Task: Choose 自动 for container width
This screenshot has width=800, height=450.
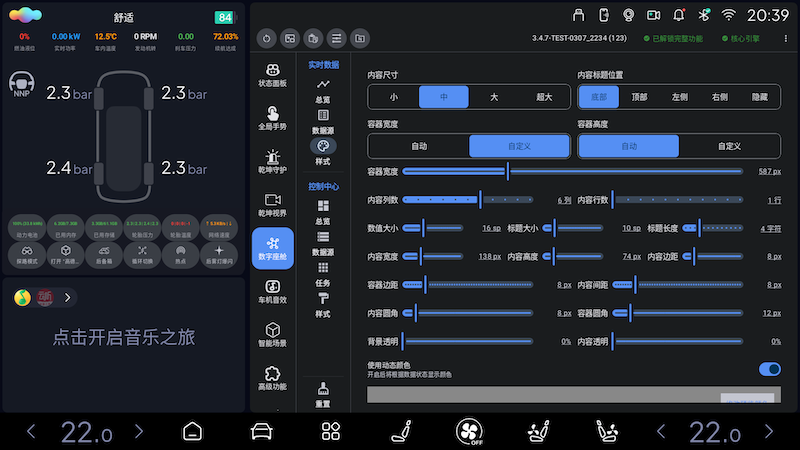Action: (x=418, y=146)
